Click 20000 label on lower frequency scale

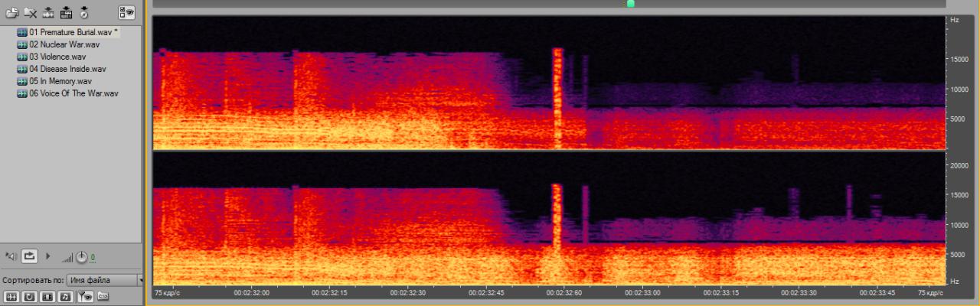tap(960, 165)
